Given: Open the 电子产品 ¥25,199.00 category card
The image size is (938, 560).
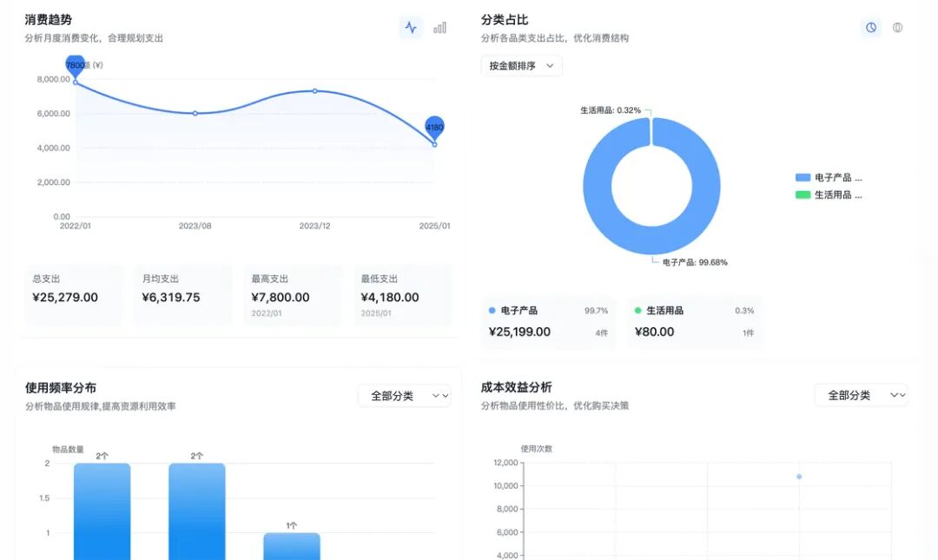Looking at the screenshot, I should point(549,322).
